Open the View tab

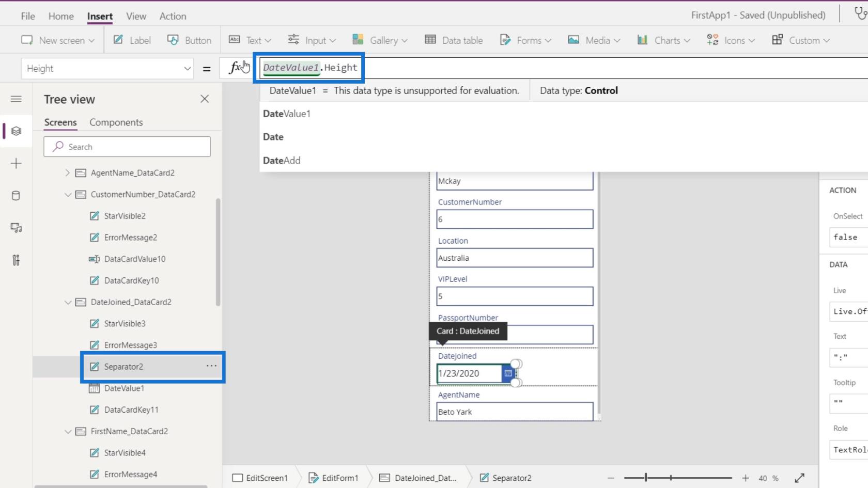(x=136, y=16)
